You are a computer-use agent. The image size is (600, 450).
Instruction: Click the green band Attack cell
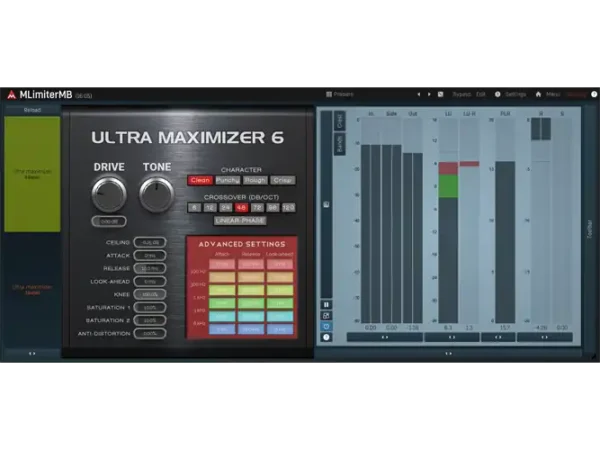[x=222, y=303]
